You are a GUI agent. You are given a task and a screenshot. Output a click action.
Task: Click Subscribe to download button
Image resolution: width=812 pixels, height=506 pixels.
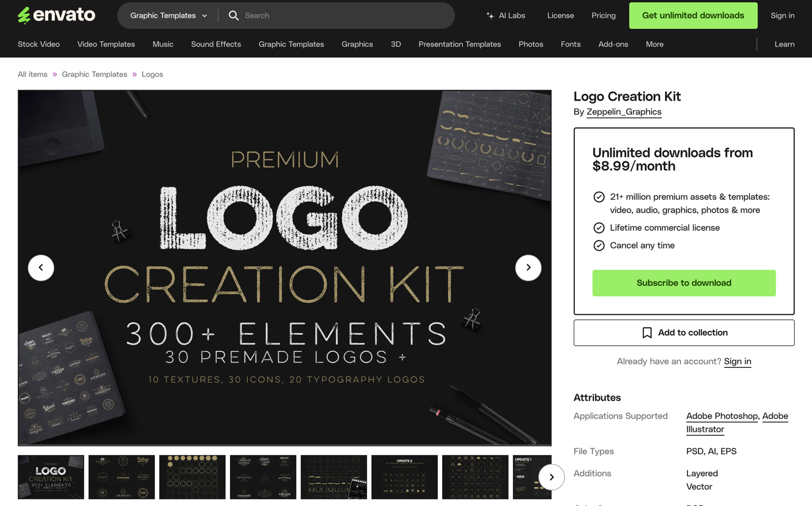pos(684,283)
